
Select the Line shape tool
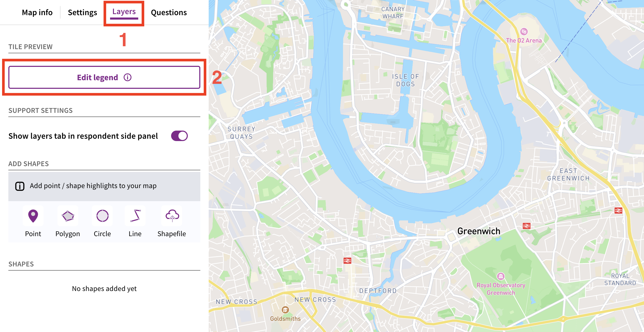(x=135, y=216)
